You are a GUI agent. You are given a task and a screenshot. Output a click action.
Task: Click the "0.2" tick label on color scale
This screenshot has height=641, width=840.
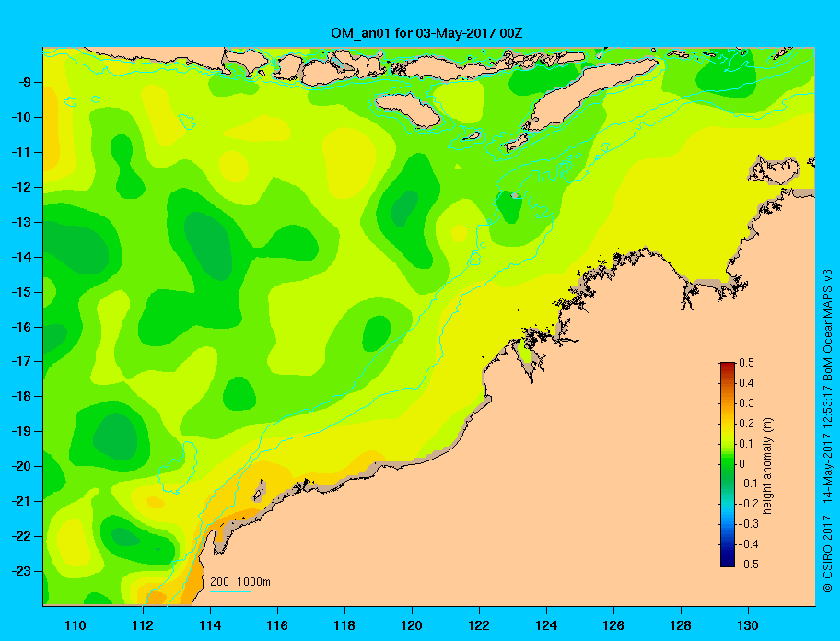click(x=746, y=424)
